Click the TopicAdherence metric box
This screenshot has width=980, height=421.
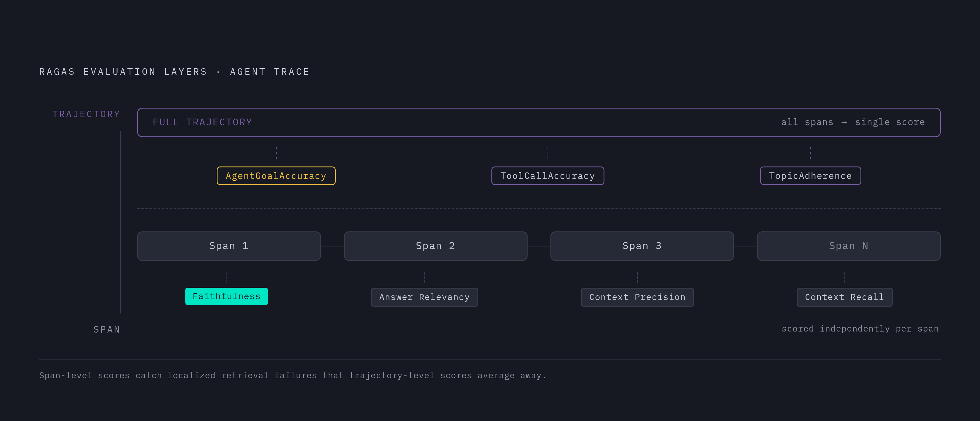[810, 176]
